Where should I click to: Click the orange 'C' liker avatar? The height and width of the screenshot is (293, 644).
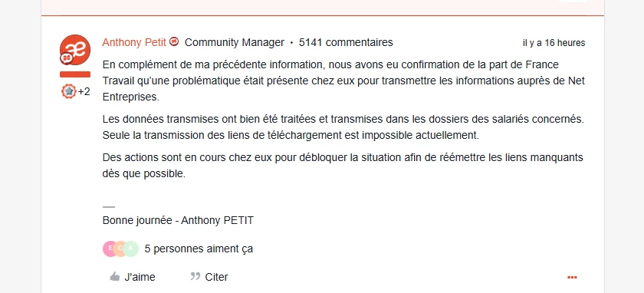point(120,249)
